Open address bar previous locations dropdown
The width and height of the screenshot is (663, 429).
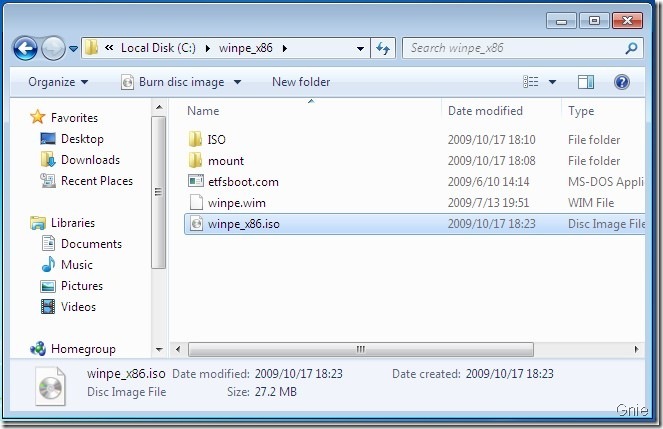pos(360,49)
